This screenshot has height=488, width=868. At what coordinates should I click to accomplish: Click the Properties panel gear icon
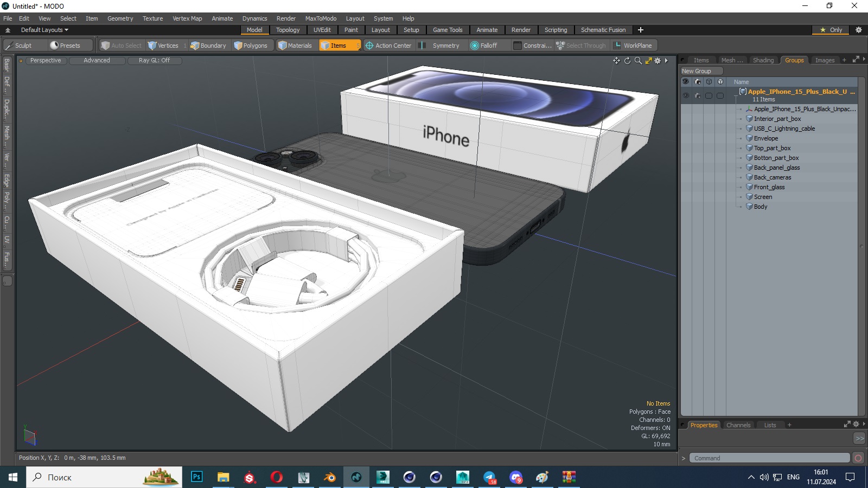(x=856, y=425)
